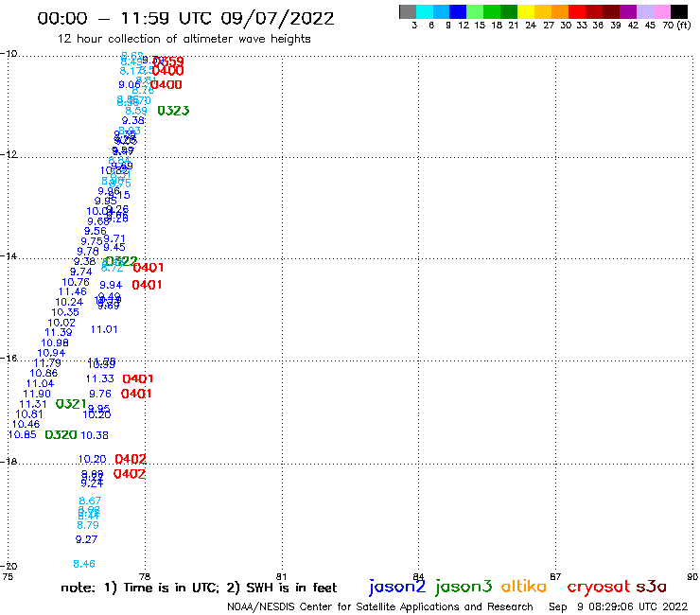Viewport: 700px width, 615px height.
Task: Click the light blue value '8.79'
Action: coord(87,525)
